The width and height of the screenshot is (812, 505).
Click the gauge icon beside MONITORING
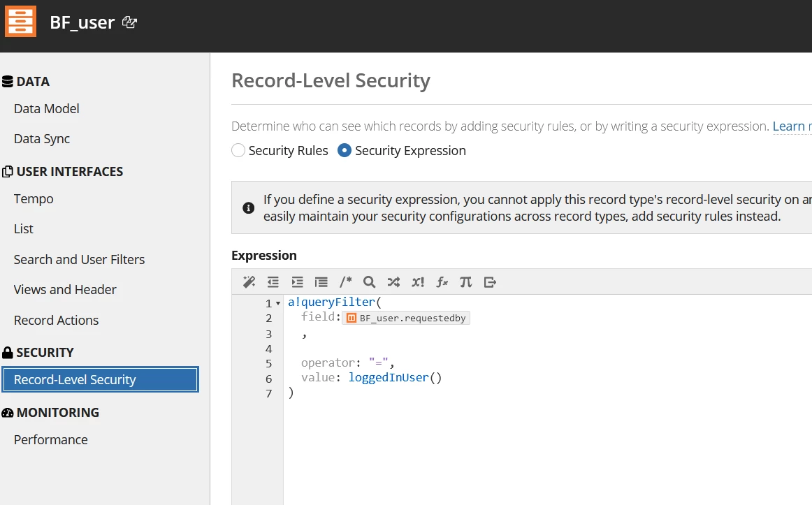pos(7,412)
